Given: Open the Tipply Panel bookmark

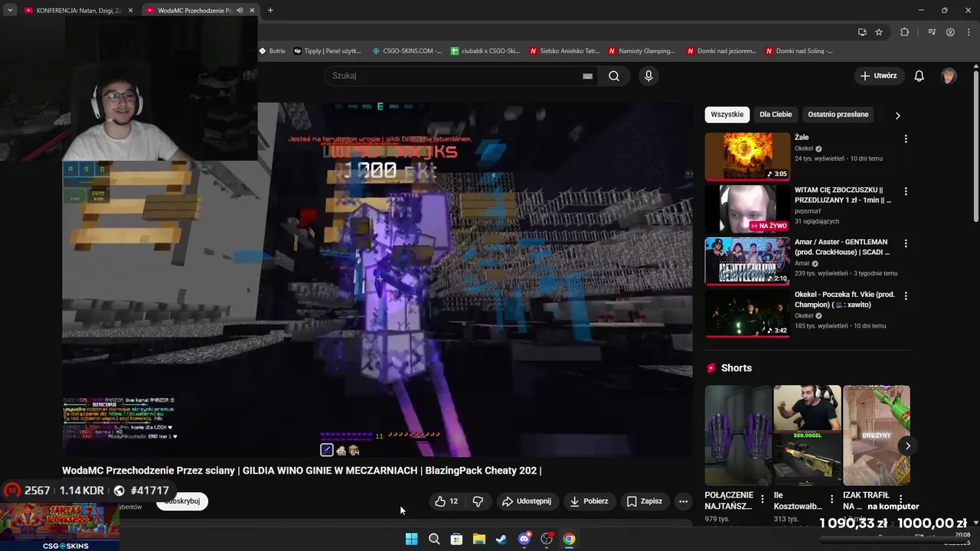Looking at the screenshot, I should (x=327, y=51).
